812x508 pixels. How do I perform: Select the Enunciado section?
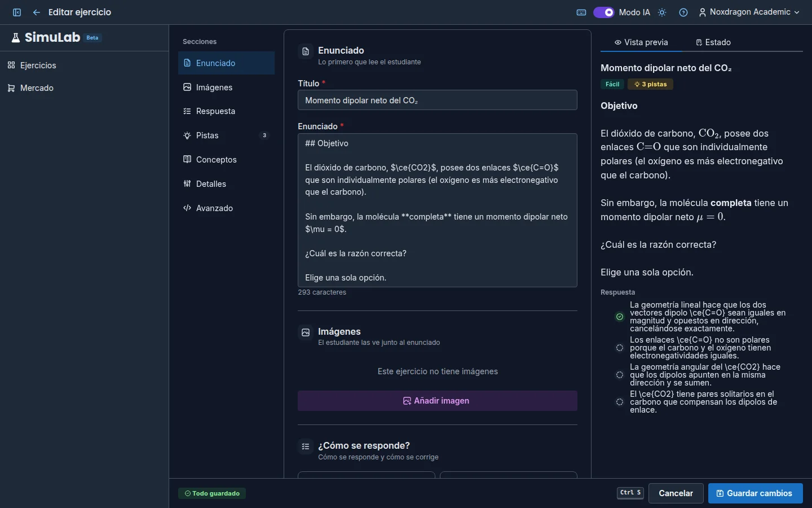(x=226, y=63)
